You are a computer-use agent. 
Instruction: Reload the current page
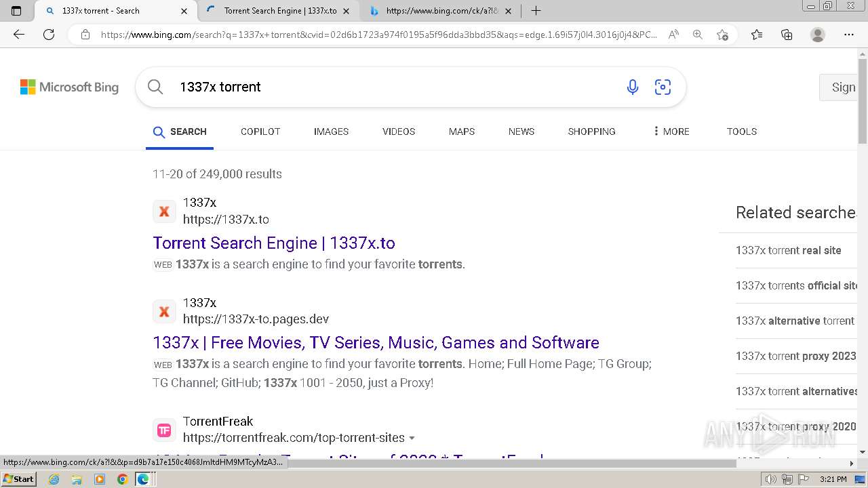click(49, 35)
